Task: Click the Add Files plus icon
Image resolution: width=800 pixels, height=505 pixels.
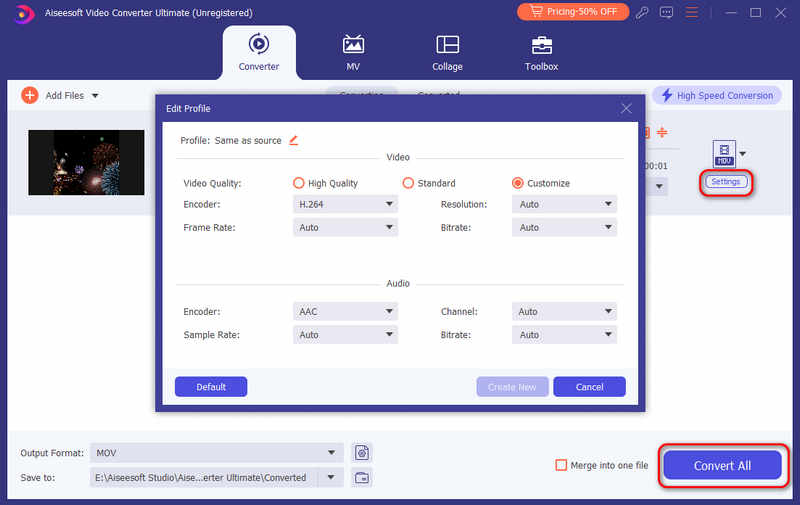Action: tap(30, 95)
